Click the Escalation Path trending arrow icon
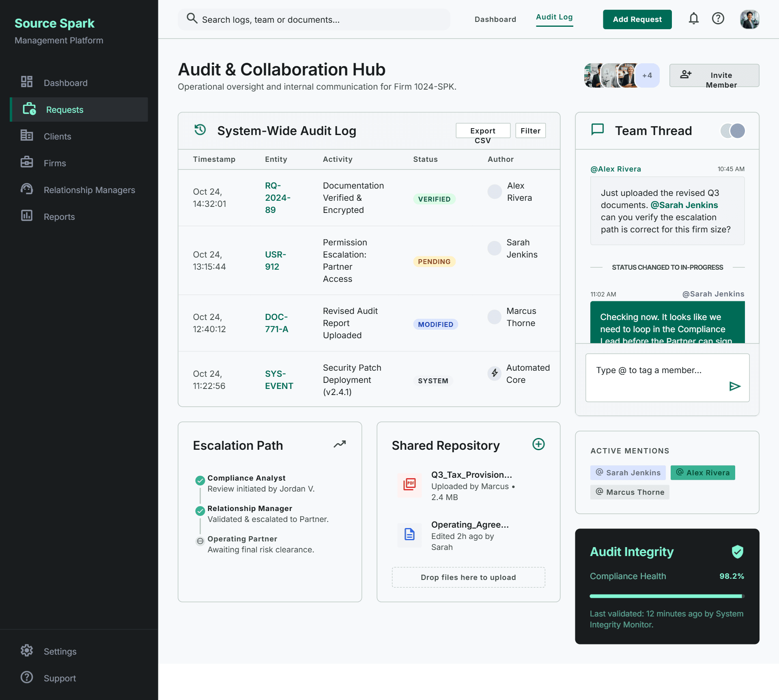Viewport: 779px width, 700px height. [340, 444]
